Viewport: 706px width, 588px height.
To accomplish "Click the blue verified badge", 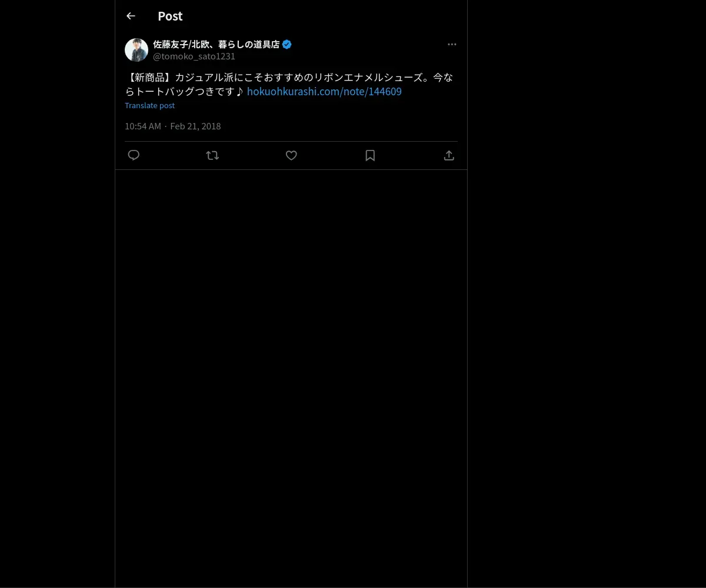I will [287, 44].
